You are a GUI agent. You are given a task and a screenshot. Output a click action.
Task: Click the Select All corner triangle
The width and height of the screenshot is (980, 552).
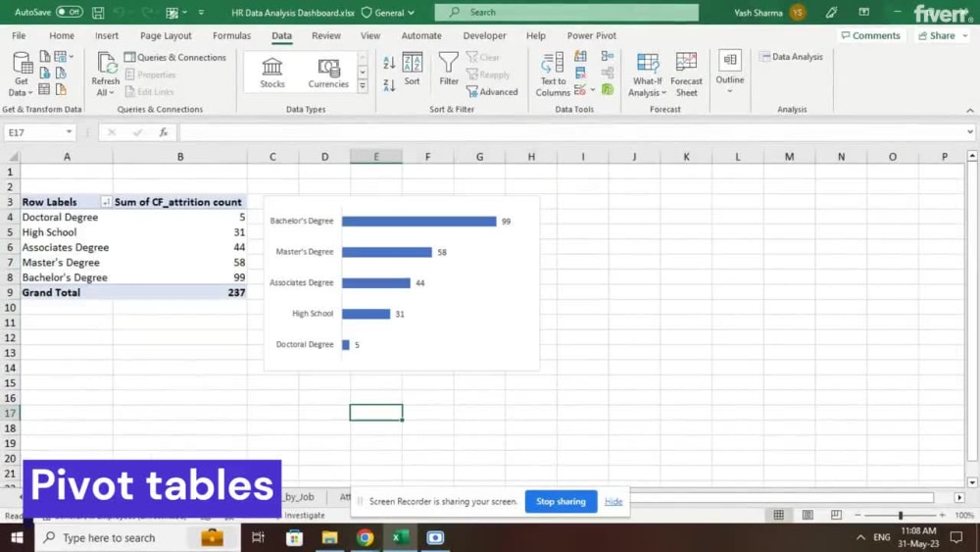coord(12,156)
